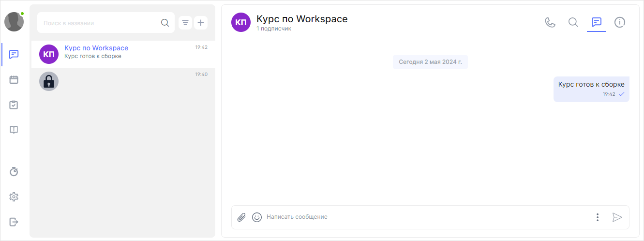Open the calendar section in sidebar
Image resolution: width=644 pixels, height=241 pixels.
tap(14, 79)
